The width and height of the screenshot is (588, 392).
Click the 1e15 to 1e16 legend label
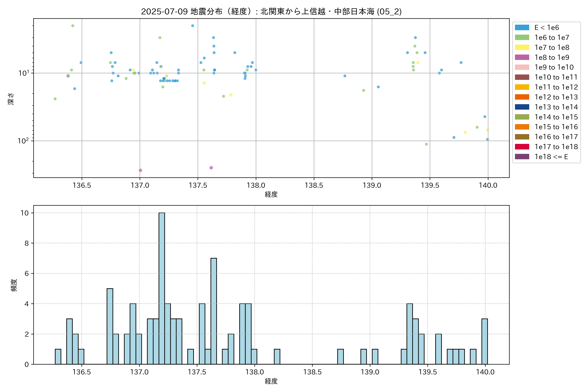click(x=556, y=127)
